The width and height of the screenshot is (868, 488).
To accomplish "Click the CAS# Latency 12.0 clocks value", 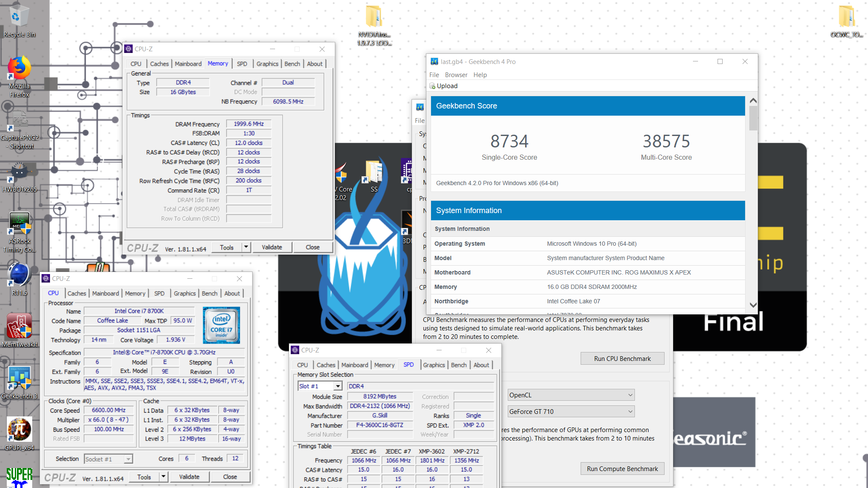I will click(249, 143).
